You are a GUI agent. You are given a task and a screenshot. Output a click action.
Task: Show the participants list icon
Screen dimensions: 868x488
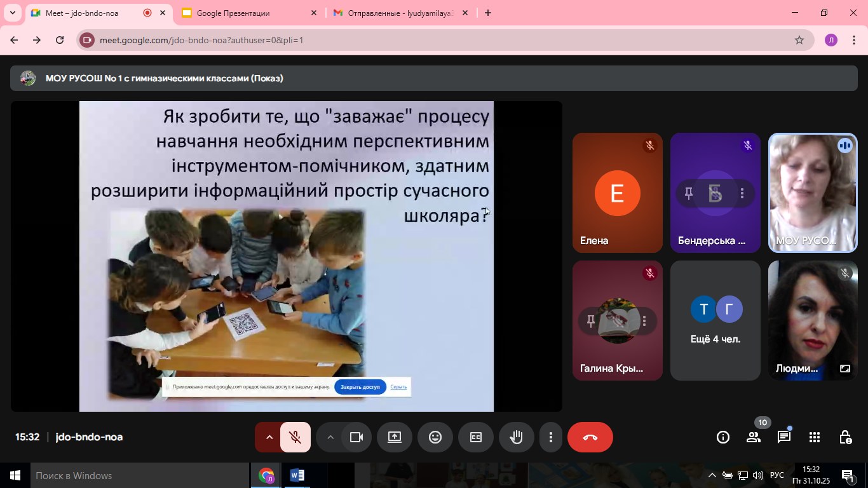click(x=754, y=437)
